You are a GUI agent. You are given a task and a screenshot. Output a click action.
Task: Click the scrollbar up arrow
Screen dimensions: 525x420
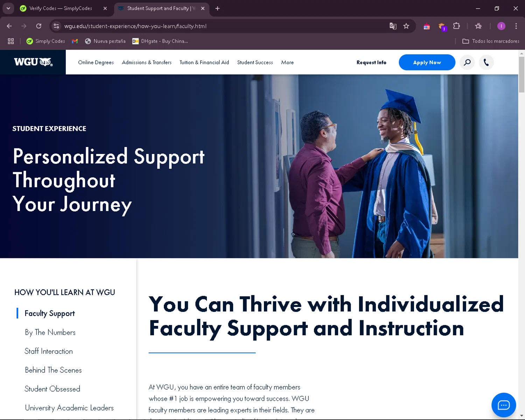521,53
